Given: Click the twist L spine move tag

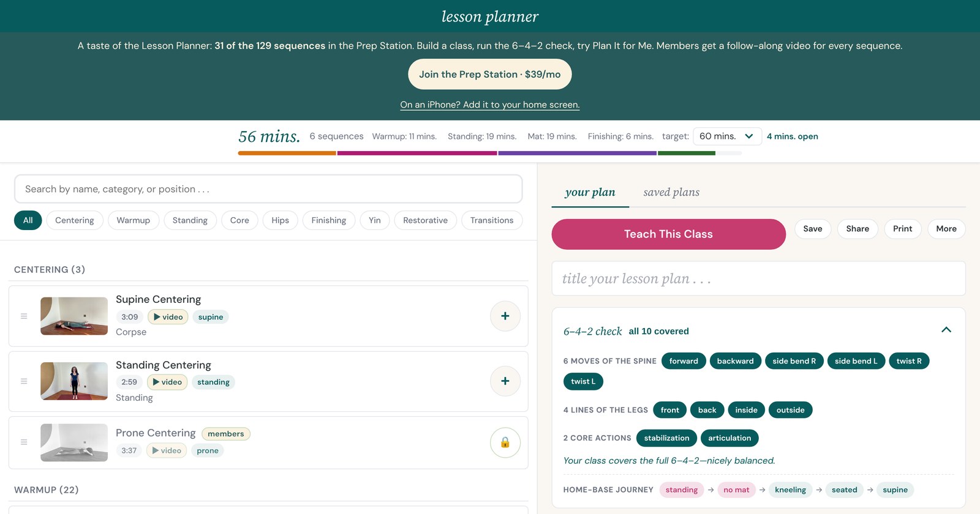Looking at the screenshot, I should [x=583, y=381].
